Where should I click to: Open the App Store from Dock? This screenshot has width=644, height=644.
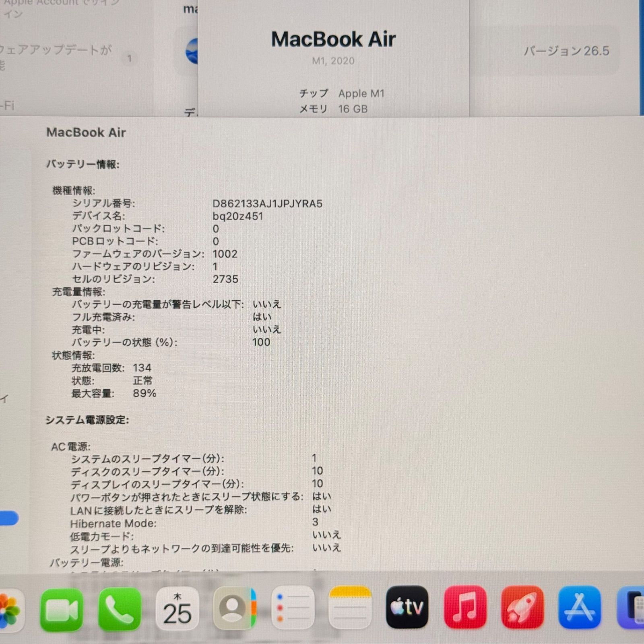click(x=580, y=607)
